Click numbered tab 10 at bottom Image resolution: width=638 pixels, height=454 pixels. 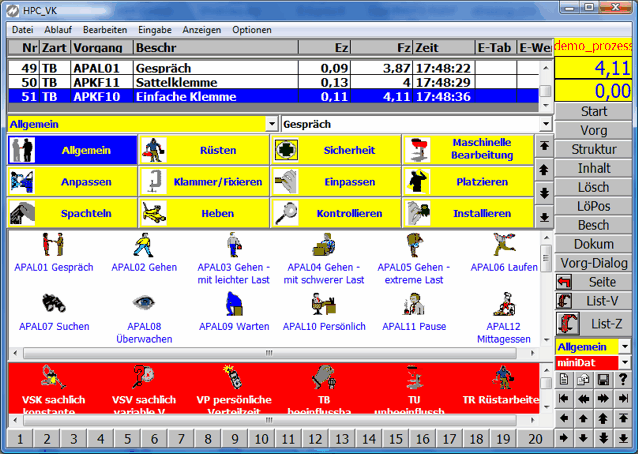(x=260, y=439)
